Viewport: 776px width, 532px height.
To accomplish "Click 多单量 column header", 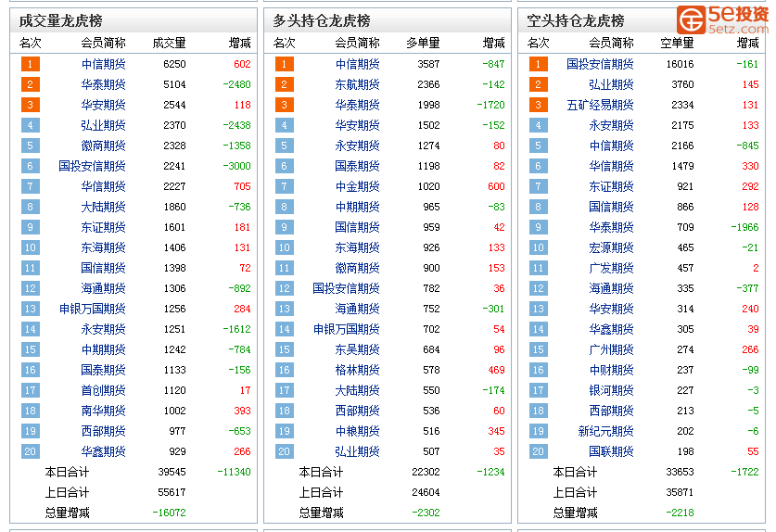I will [423, 44].
